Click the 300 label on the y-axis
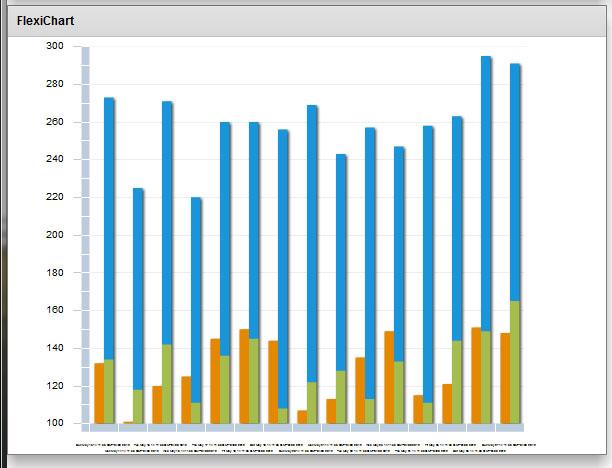612x468 pixels. point(54,46)
